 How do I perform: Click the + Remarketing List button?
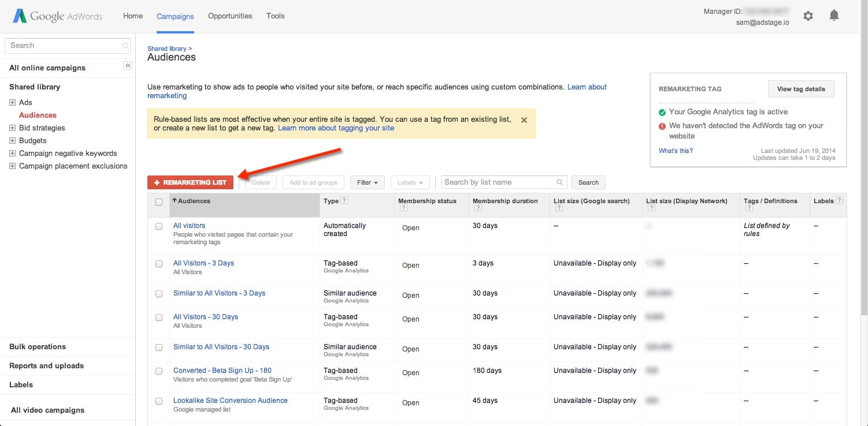click(190, 182)
